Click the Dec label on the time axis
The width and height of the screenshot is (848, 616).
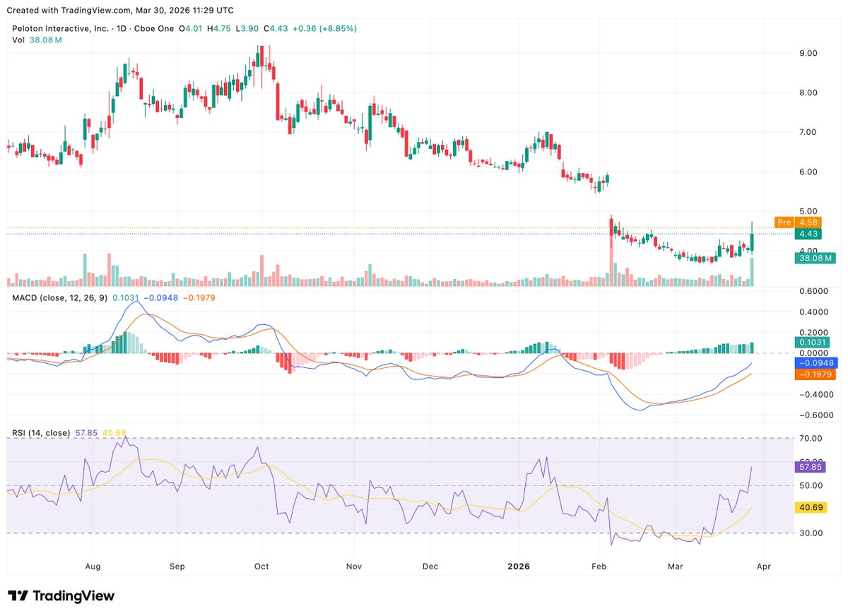[430, 567]
